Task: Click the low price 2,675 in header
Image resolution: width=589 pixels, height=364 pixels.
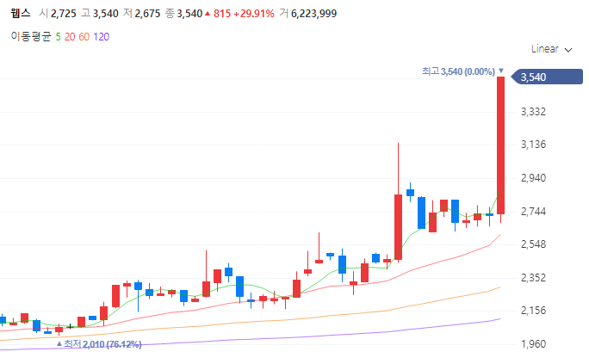Action: coord(147,14)
